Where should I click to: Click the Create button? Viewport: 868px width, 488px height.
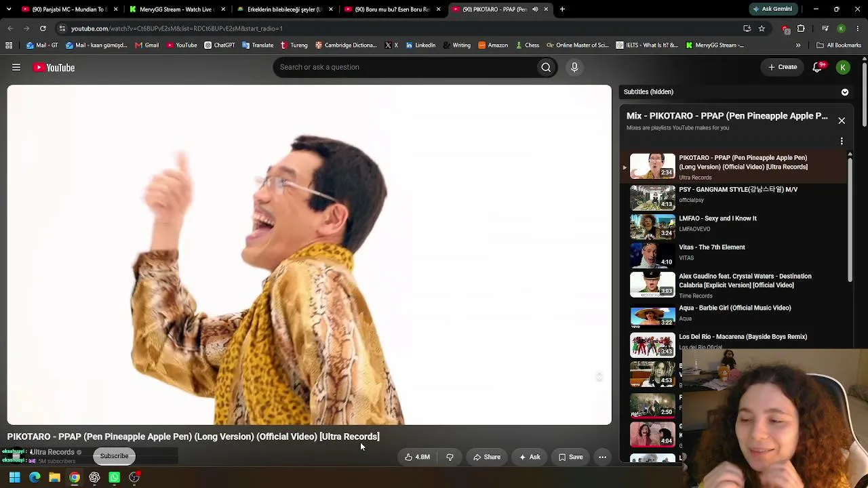click(x=783, y=67)
